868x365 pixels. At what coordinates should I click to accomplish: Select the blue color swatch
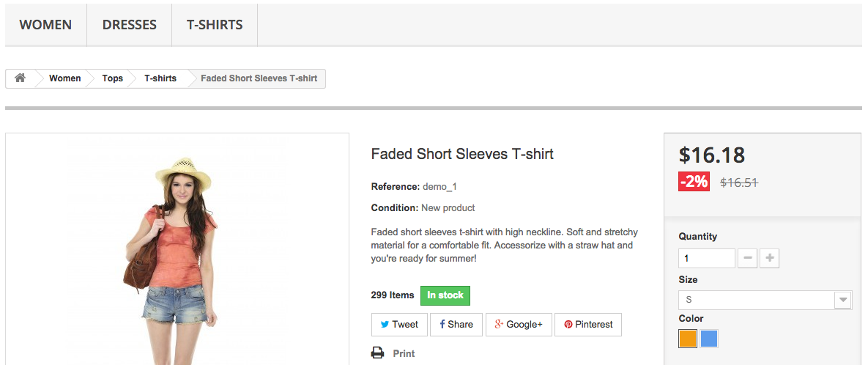pos(709,339)
